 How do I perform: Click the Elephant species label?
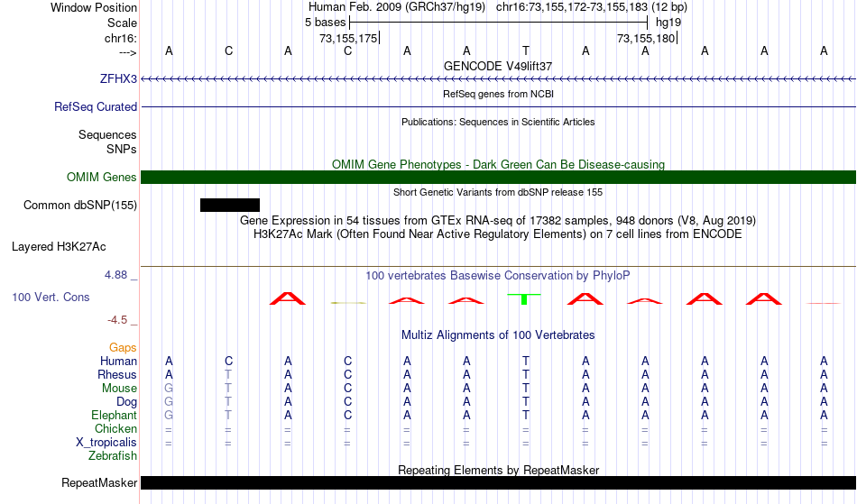115,416
